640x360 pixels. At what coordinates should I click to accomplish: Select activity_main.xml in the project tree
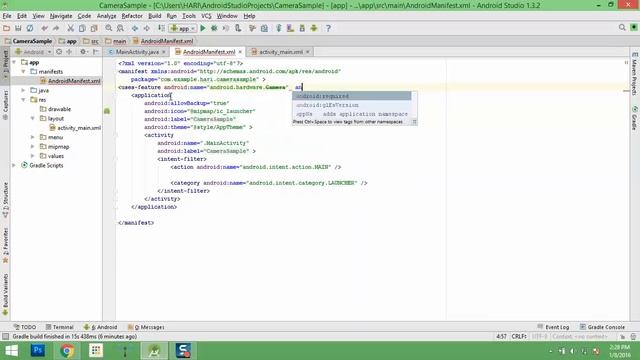[x=79, y=128]
